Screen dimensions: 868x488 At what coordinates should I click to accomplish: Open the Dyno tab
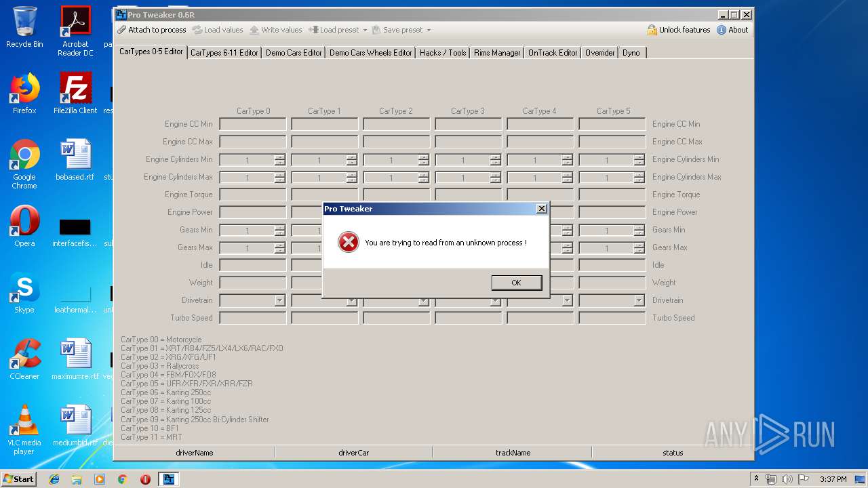coord(631,53)
